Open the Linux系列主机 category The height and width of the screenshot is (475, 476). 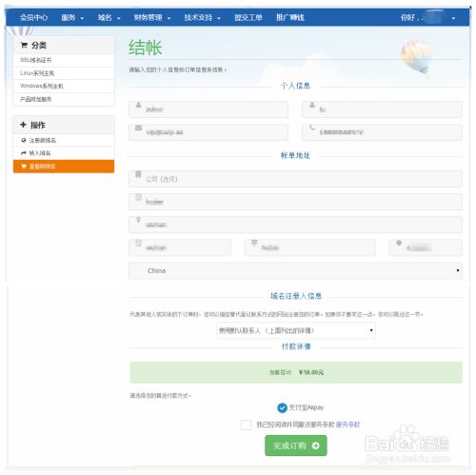tap(64, 73)
